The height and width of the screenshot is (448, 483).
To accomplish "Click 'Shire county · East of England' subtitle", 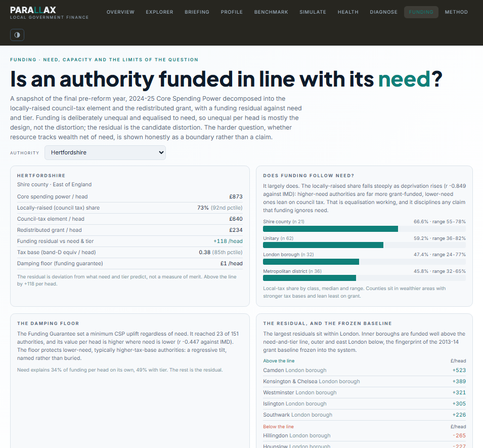I will click(x=54, y=184).
